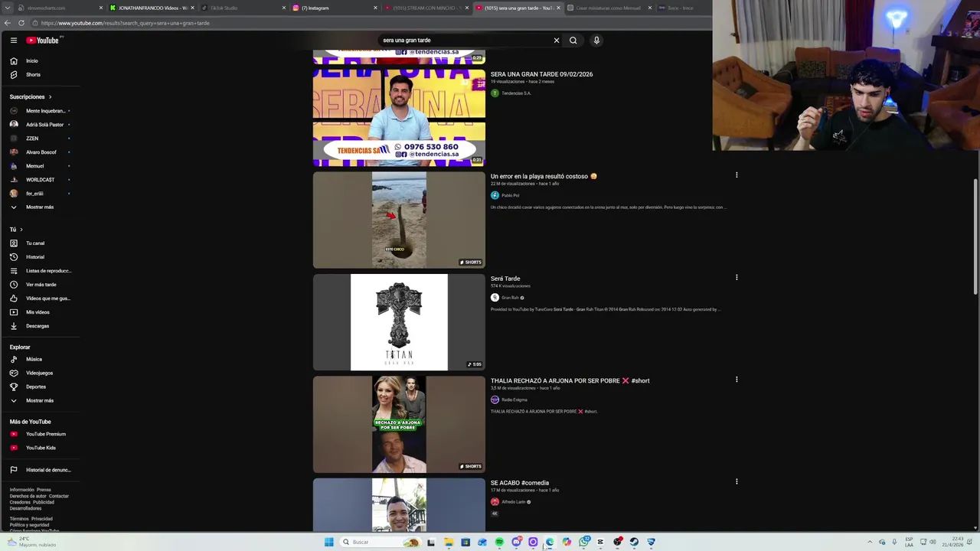Open the YouTube hamburger guide menu

click(x=13, y=40)
